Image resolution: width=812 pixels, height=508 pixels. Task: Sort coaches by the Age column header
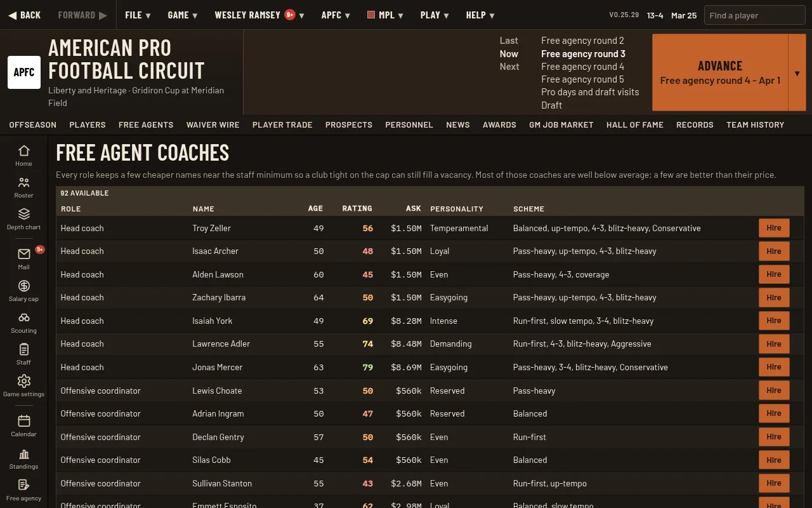pyautogui.click(x=315, y=208)
